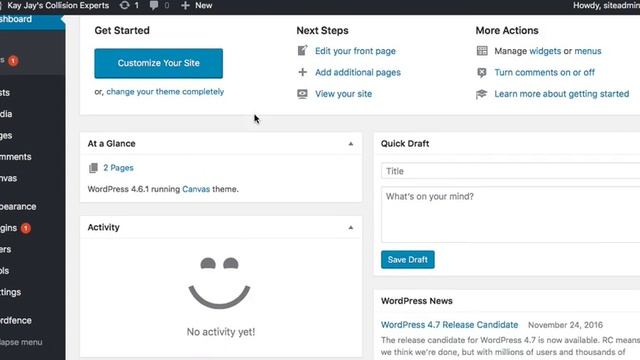Viewport: 640px width, 360px height.
Task: Open the comments bubble icon in admin bar
Action: click(x=153, y=5)
